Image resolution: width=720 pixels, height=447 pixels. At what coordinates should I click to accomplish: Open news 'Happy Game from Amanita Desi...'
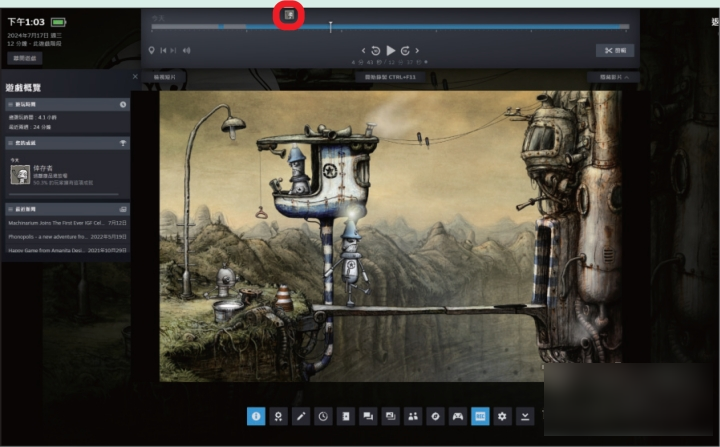(x=67, y=250)
